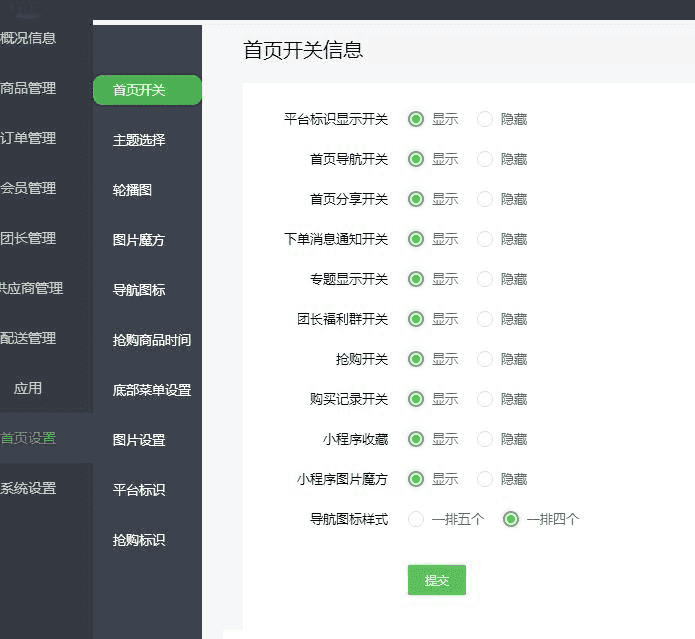The width and height of the screenshot is (695, 639).
Task: Click the green 提交 button
Action: click(x=437, y=580)
